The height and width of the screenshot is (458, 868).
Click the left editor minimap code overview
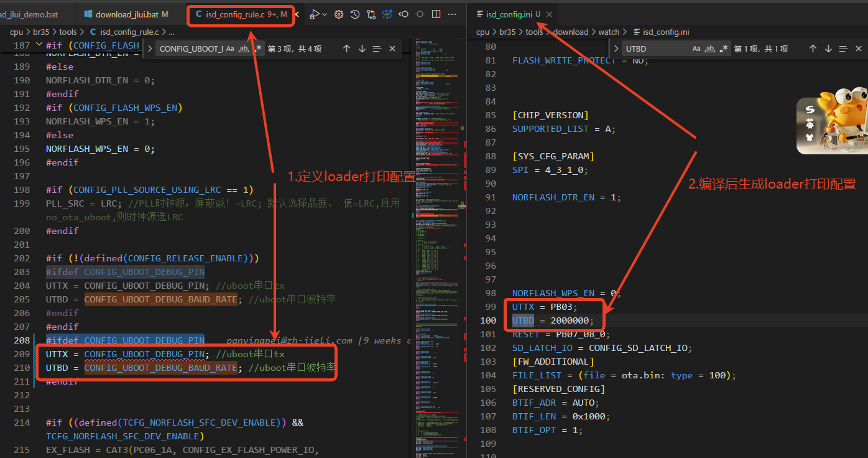pyautogui.click(x=437, y=249)
